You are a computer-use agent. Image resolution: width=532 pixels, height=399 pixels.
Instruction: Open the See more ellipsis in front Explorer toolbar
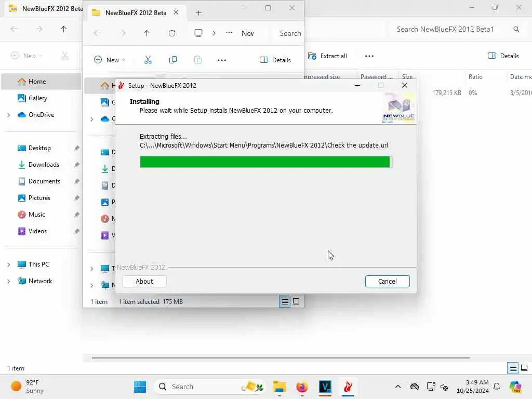pyautogui.click(x=221, y=60)
